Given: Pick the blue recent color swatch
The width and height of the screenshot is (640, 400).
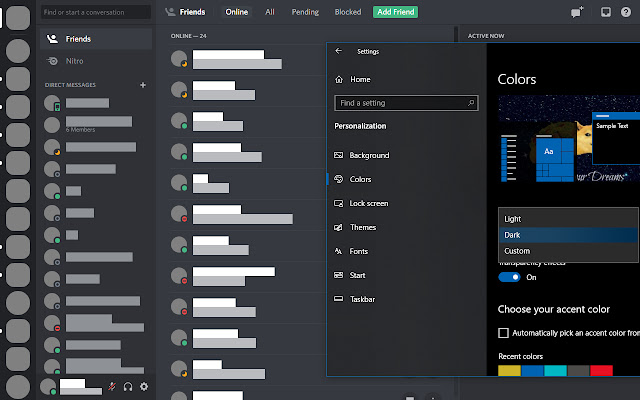Looking at the screenshot, I should [532, 370].
